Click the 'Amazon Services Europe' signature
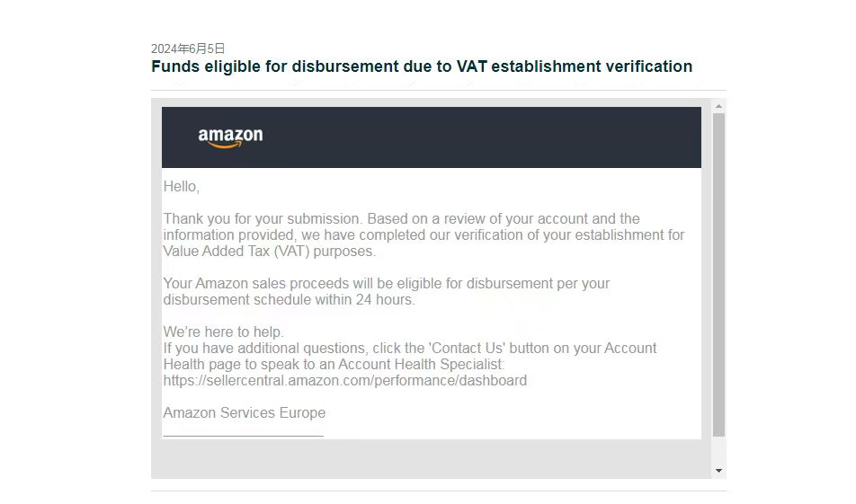 coord(244,413)
